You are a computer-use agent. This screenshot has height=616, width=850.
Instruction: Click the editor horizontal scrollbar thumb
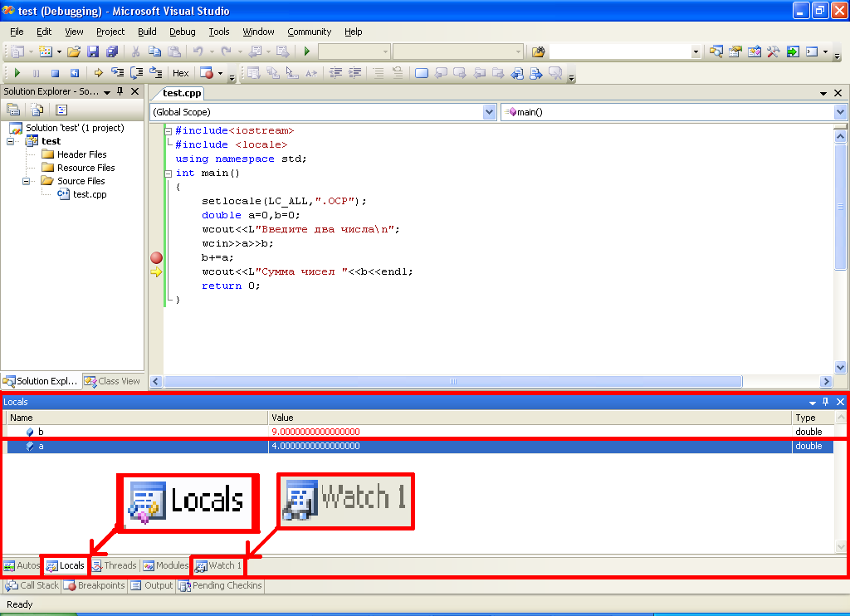pyautogui.click(x=452, y=381)
